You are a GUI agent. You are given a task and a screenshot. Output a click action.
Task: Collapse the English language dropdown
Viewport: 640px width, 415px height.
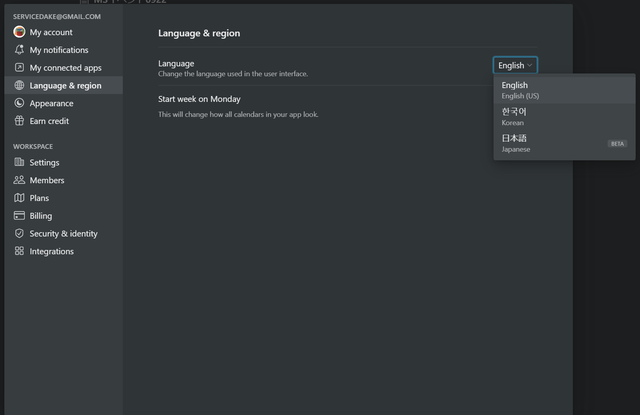pyautogui.click(x=515, y=65)
